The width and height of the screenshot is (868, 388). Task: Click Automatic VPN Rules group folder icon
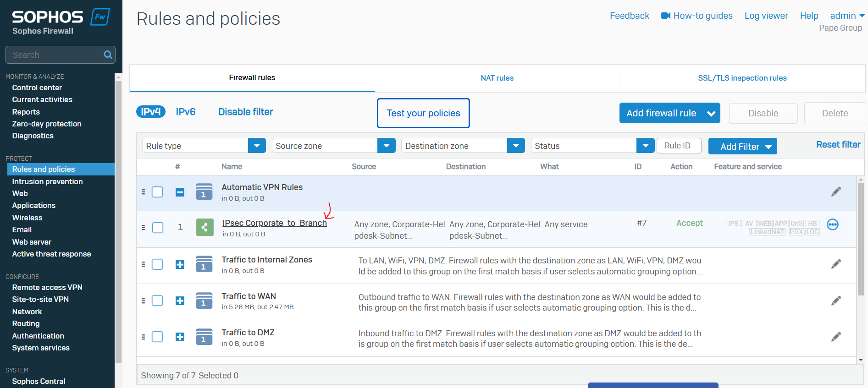point(204,191)
